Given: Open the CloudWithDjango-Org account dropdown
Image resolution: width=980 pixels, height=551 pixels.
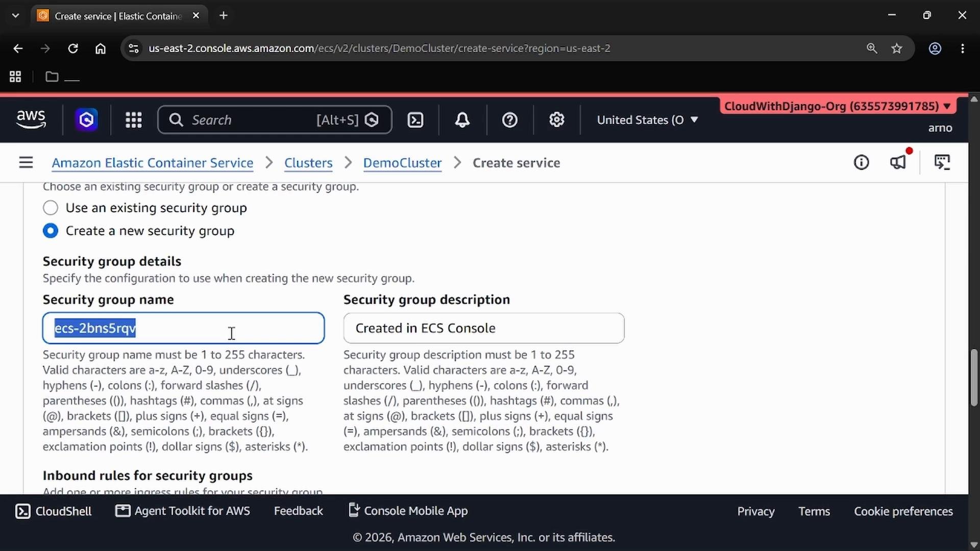Looking at the screenshot, I should (x=837, y=106).
